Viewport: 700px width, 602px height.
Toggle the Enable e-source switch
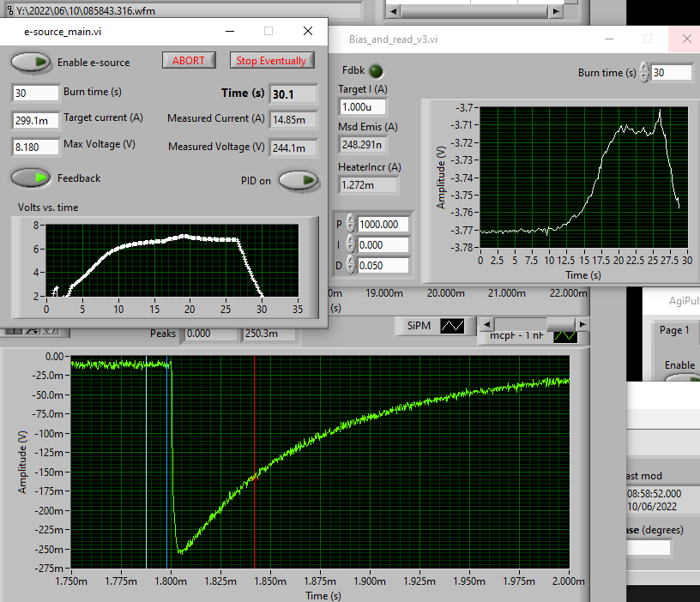[31, 62]
